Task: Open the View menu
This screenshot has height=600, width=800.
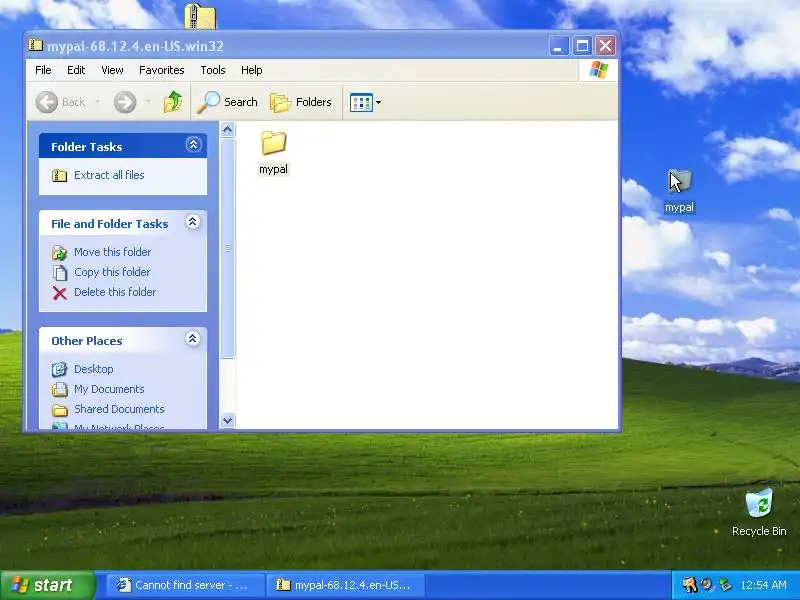Action: 112,70
